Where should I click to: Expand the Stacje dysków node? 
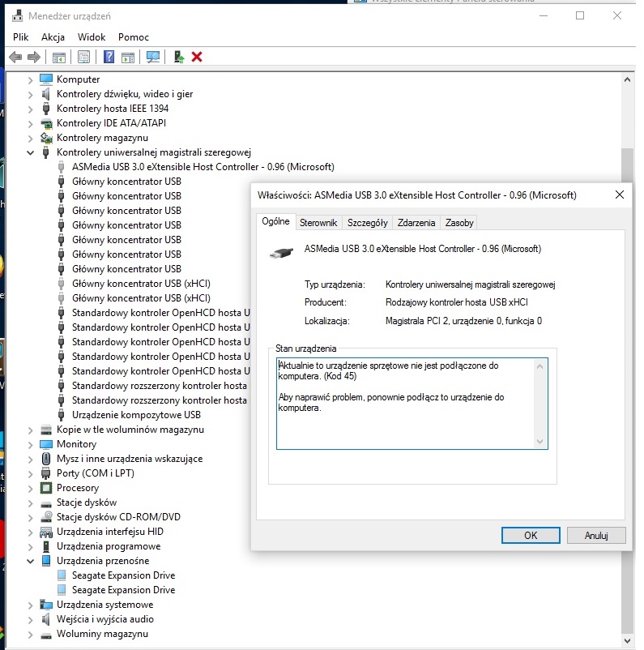pos(30,503)
